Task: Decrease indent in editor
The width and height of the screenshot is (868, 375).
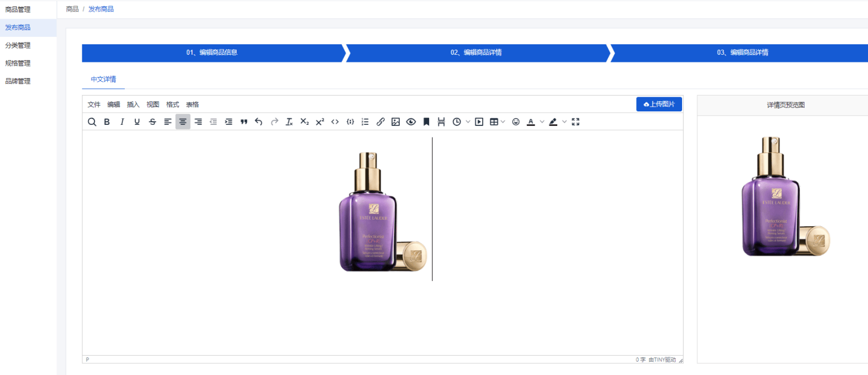Action: coord(213,122)
